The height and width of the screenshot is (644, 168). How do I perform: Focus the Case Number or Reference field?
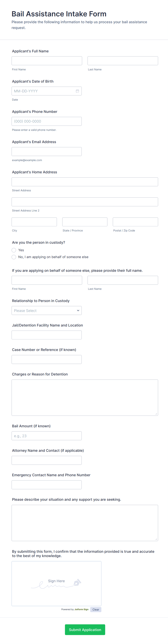coord(47,359)
